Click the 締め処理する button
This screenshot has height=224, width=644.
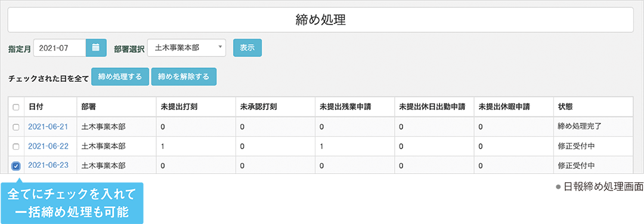click(x=120, y=76)
